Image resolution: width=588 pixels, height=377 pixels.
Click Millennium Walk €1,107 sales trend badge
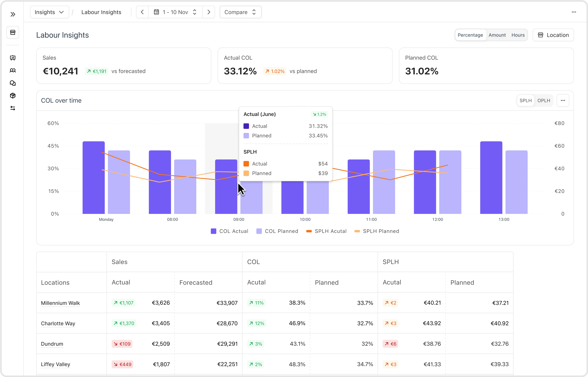(123, 303)
